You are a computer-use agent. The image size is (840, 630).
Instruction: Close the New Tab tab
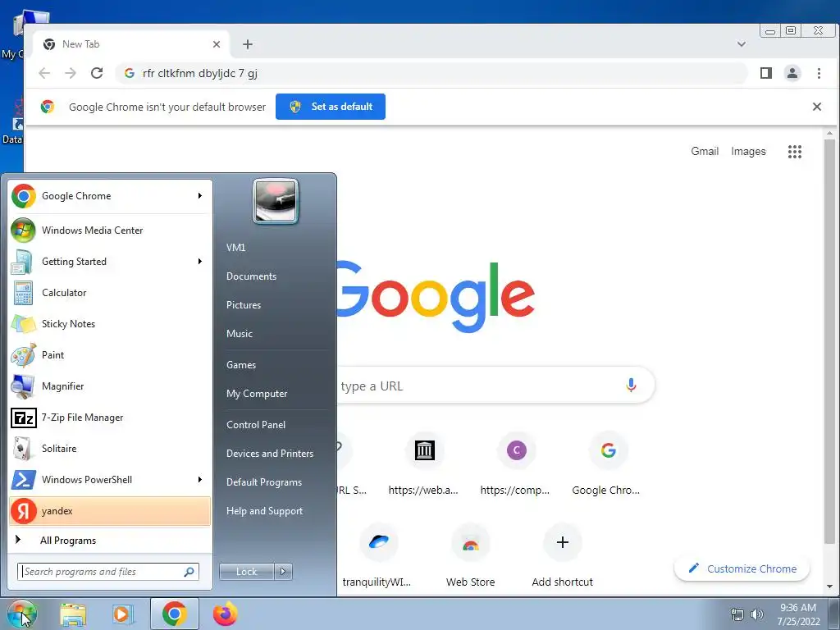tap(217, 44)
